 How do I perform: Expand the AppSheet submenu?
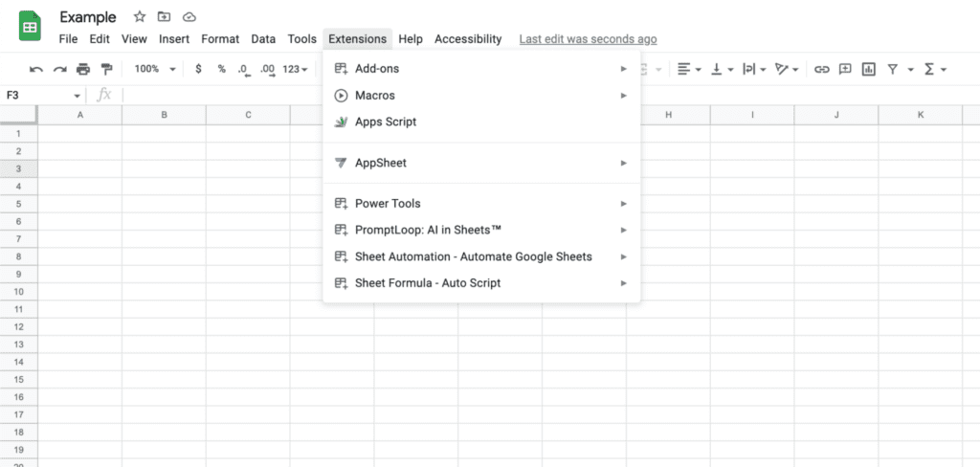[481, 164]
